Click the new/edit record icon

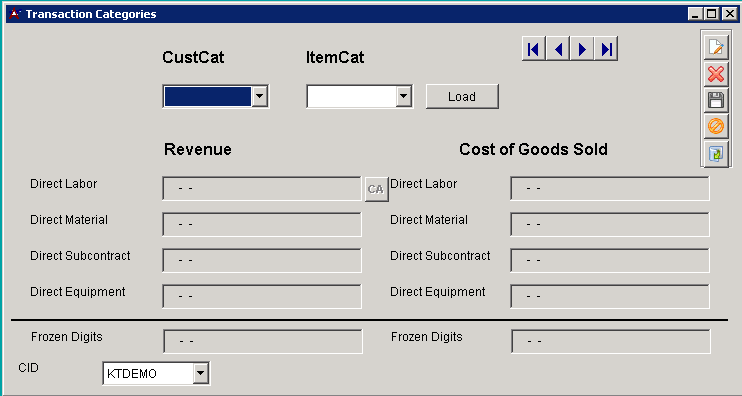[716, 47]
